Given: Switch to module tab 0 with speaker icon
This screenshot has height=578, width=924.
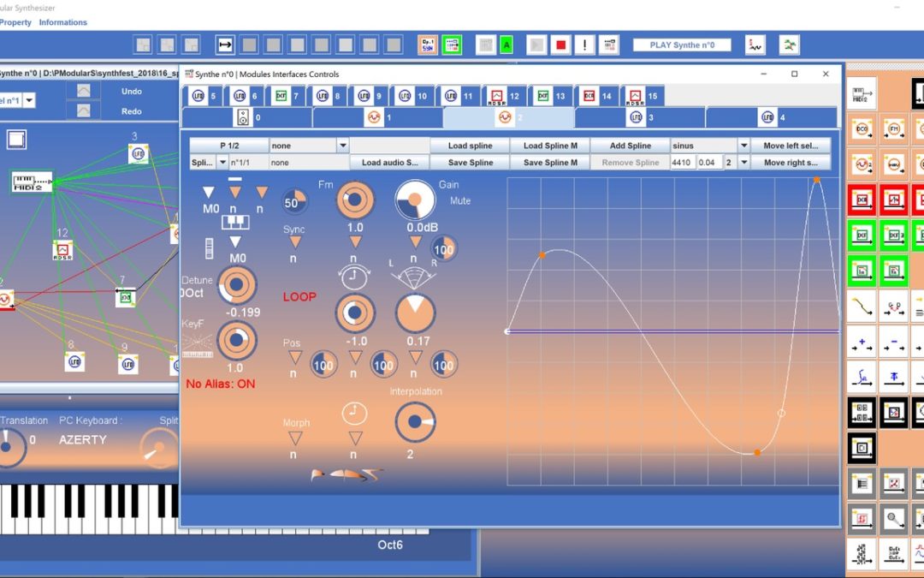Looking at the screenshot, I should point(247,117).
